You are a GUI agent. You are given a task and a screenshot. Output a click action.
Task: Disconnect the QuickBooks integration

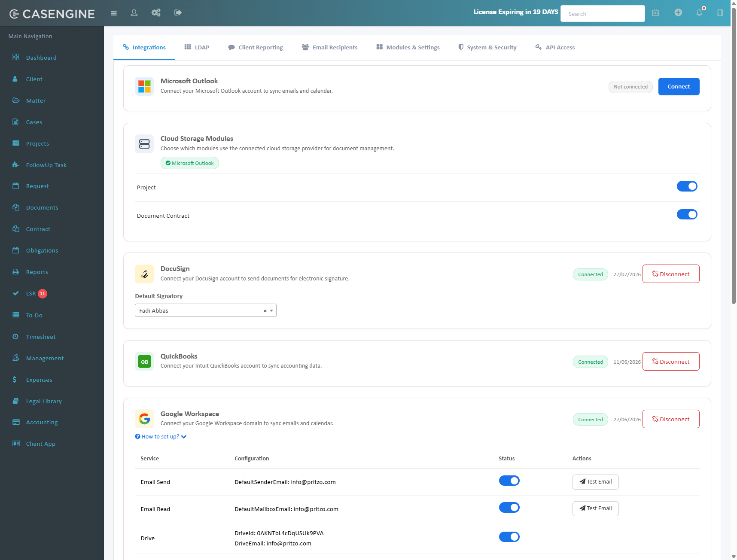pyautogui.click(x=671, y=362)
